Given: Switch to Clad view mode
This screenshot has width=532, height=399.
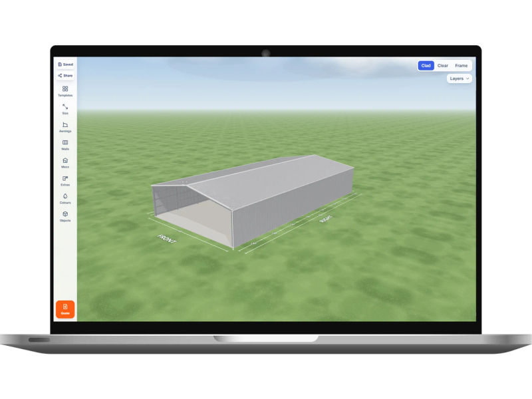Looking at the screenshot, I should (x=426, y=65).
